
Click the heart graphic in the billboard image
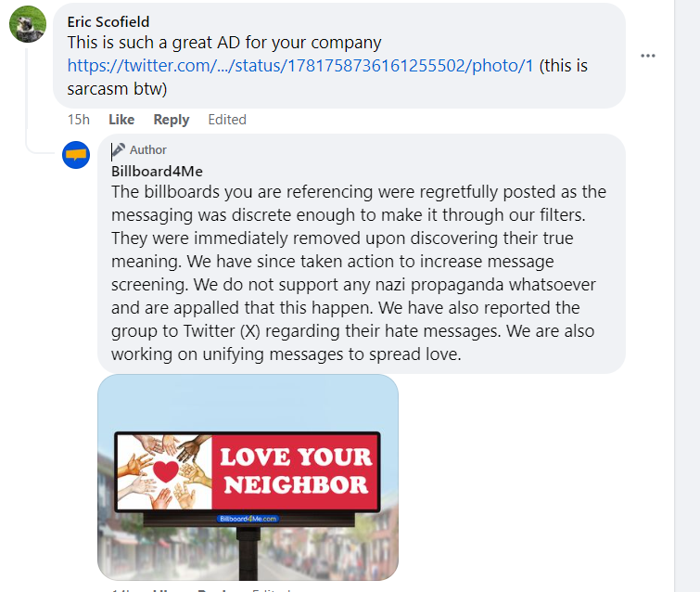click(165, 471)
